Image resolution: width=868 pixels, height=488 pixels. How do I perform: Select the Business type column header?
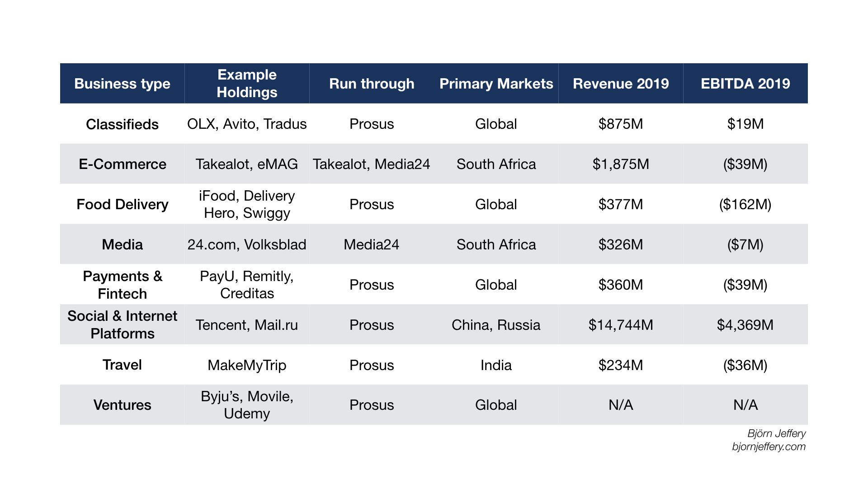(122, 84)
